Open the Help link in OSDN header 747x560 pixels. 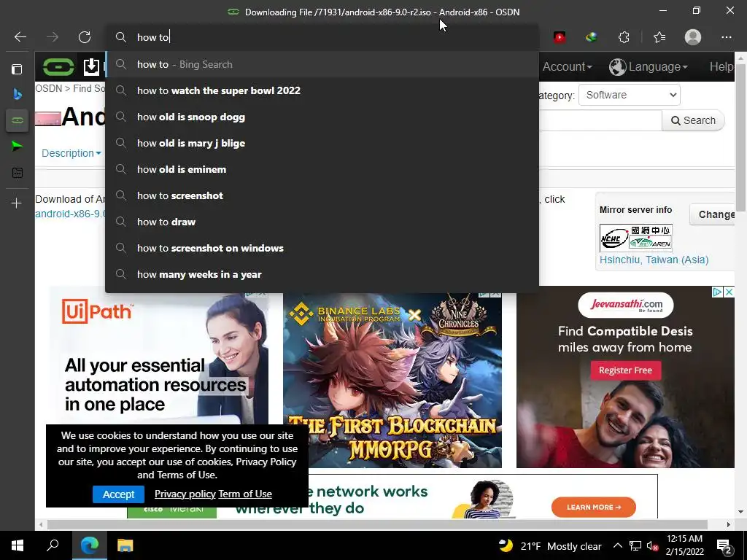(721, 66)
